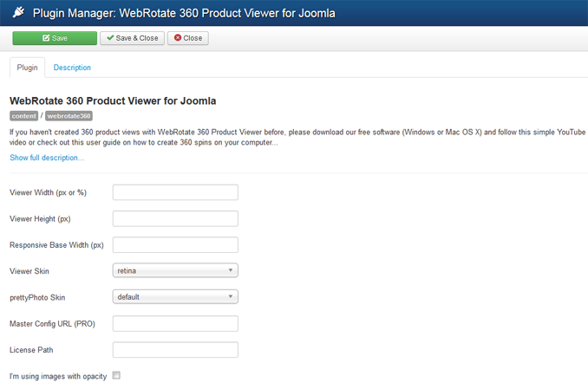Focus the Viewer Height input field

point(175,218)
